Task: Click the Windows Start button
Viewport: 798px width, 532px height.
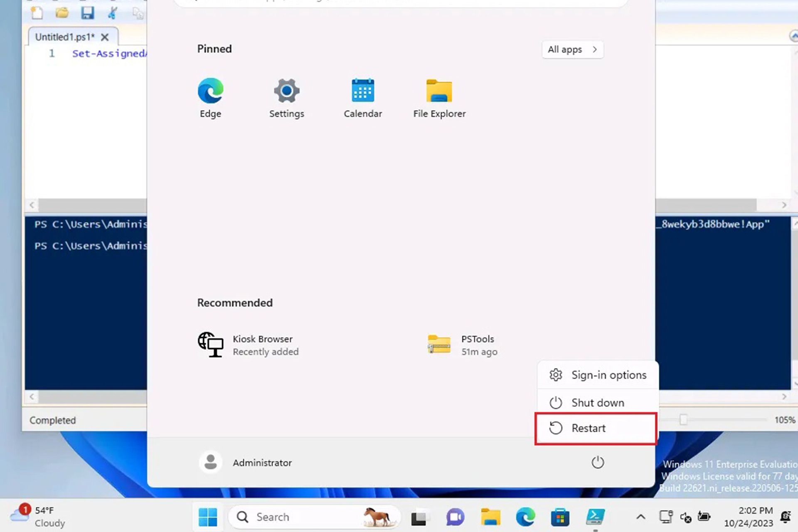Action: 208,517
